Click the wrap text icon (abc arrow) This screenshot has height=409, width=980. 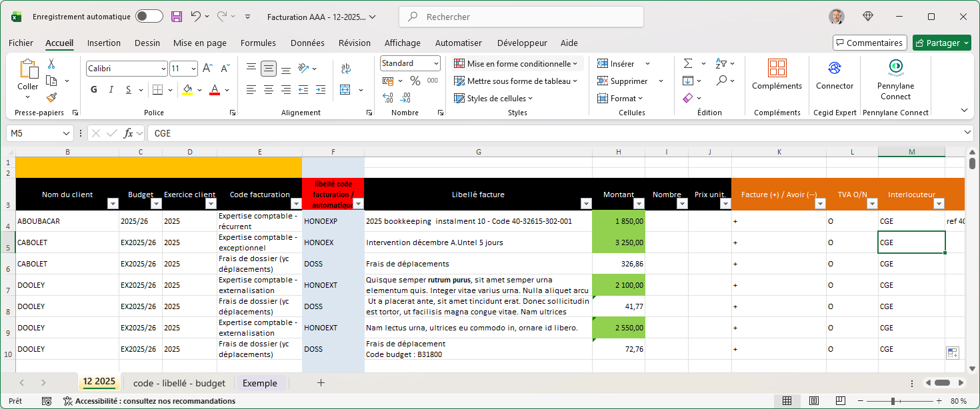pos(346,68)
